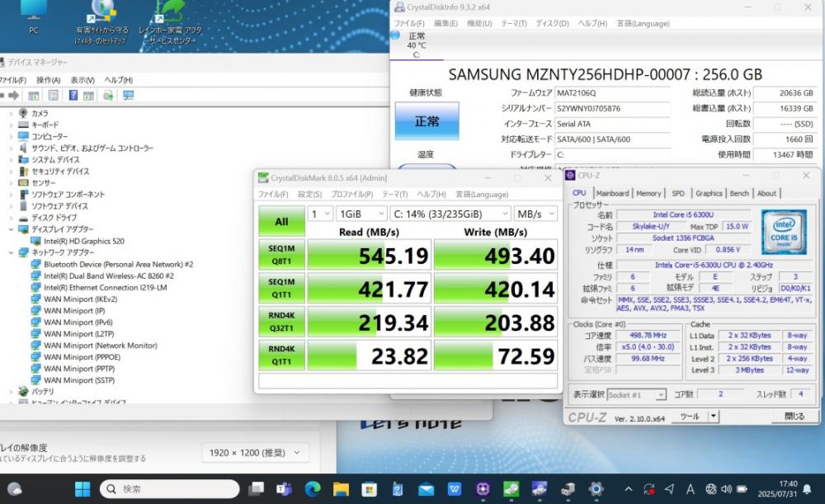The image size is (825, 504).
Task: Select the C: drive status disc in CrystalDiskInfo
Action: tap(396, 35)
